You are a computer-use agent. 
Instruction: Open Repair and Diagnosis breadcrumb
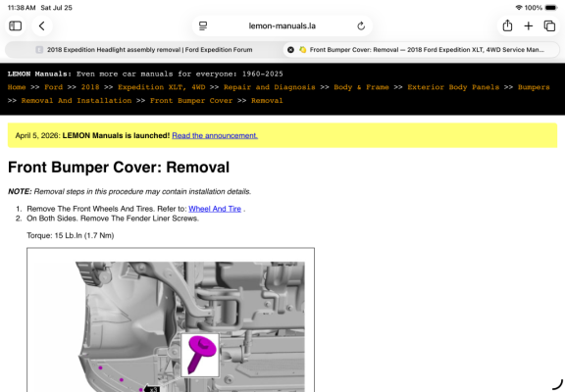[269, 87]
